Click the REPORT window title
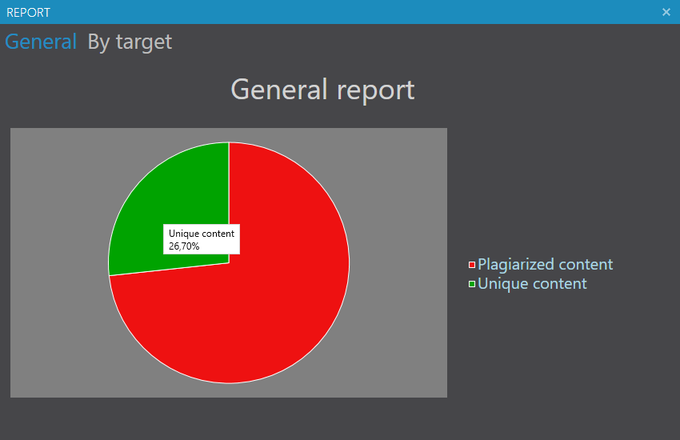 pyautogui.click(x=28, y=13)
